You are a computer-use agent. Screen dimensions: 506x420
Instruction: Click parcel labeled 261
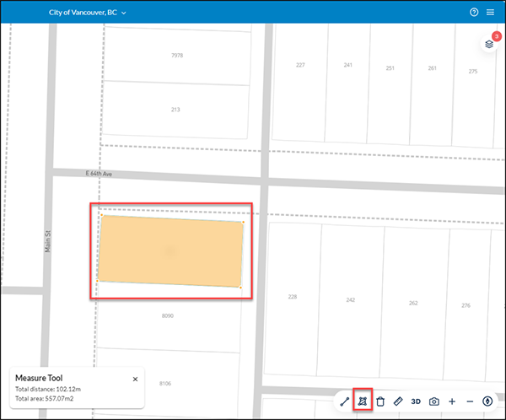pos(433,68)
